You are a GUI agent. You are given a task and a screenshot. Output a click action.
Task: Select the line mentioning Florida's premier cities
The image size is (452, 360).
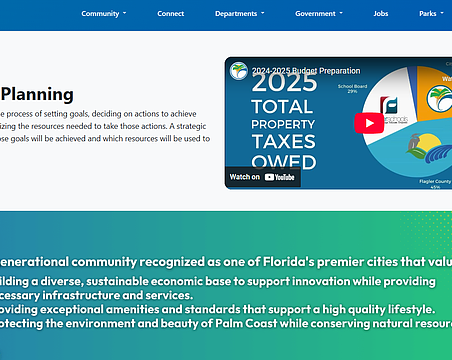coord(226,262)
